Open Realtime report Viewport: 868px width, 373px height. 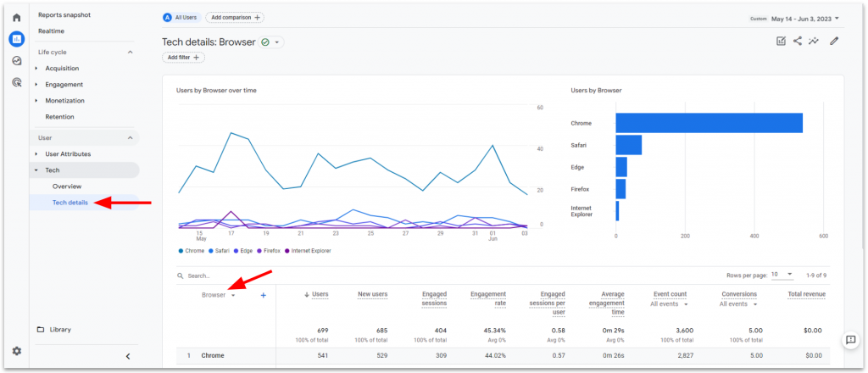51,31
